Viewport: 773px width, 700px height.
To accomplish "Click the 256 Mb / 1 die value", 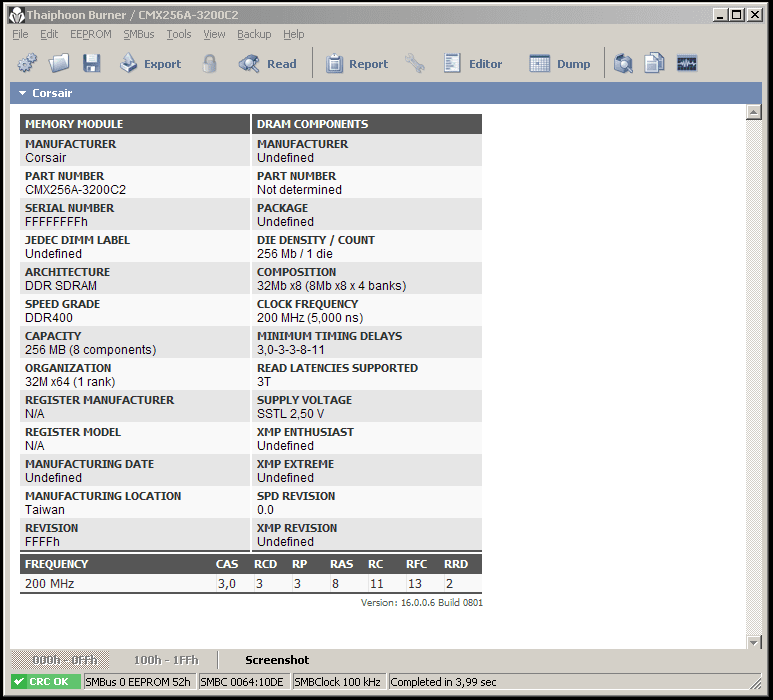I will [x=295, y=254].
